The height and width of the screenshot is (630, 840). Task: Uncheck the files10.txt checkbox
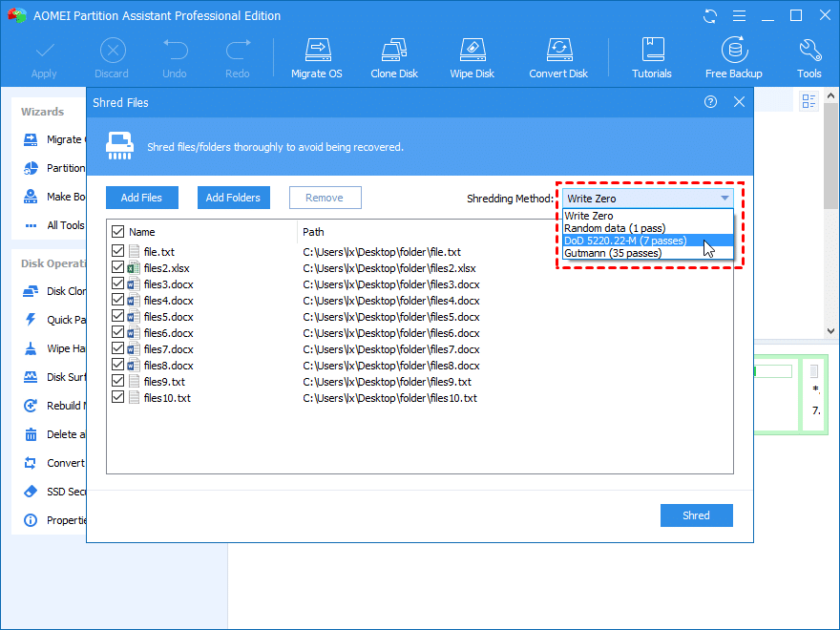[117, 397]
